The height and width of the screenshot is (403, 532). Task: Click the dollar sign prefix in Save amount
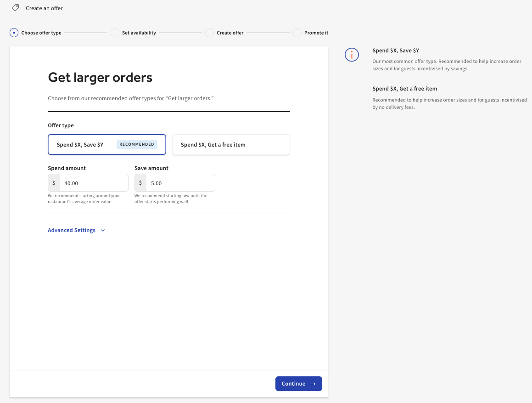click(x=140, y=182)
